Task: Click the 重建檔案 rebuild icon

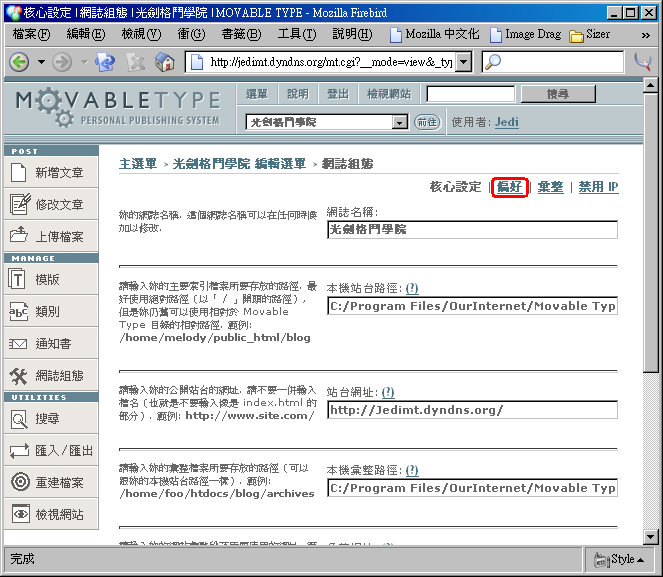Action: (20, 481)
